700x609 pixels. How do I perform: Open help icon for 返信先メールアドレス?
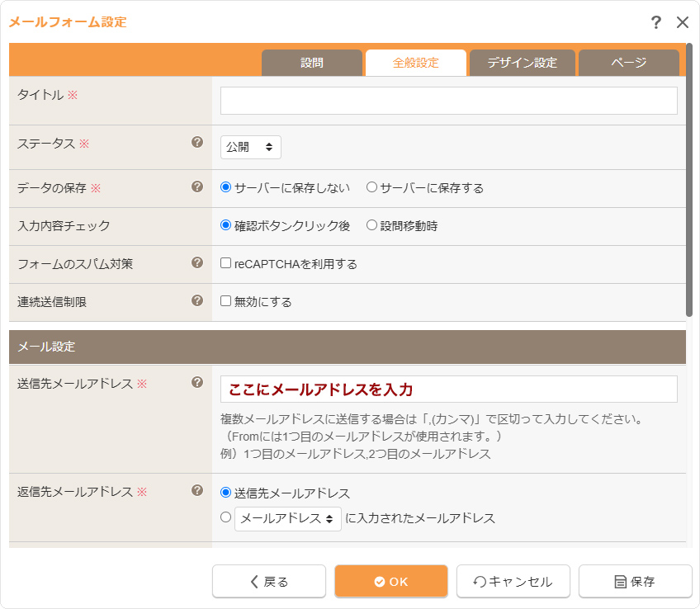coord(197,490)
